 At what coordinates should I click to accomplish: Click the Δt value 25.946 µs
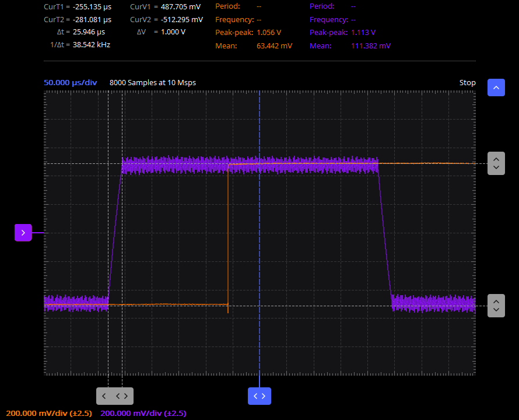click(x=89, y=32)
